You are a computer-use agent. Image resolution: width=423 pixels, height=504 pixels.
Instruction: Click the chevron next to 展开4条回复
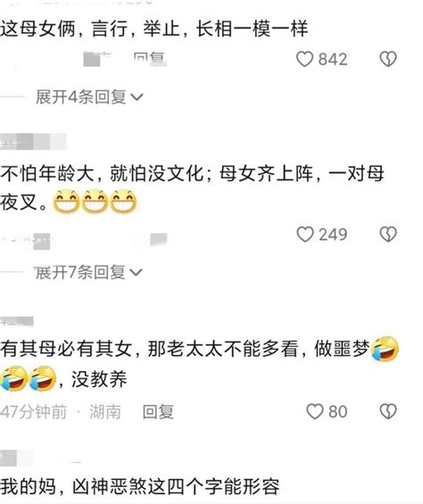point(137,97)
